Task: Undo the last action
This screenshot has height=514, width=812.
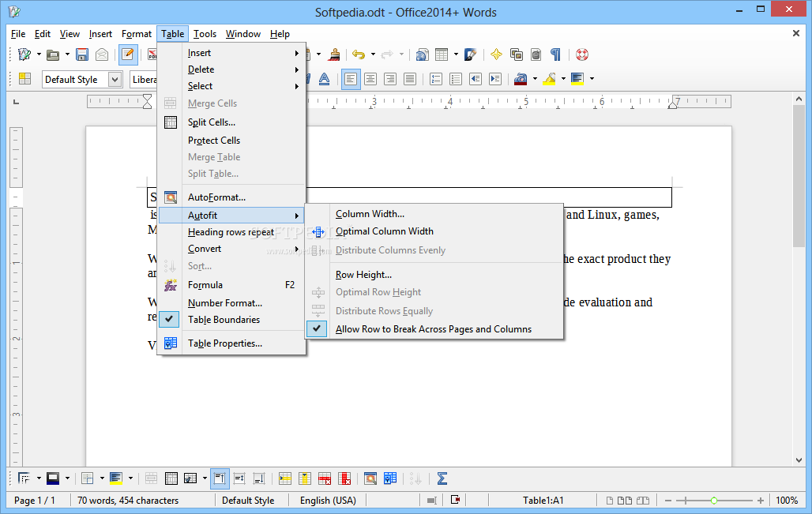Action: click(359, 54)
